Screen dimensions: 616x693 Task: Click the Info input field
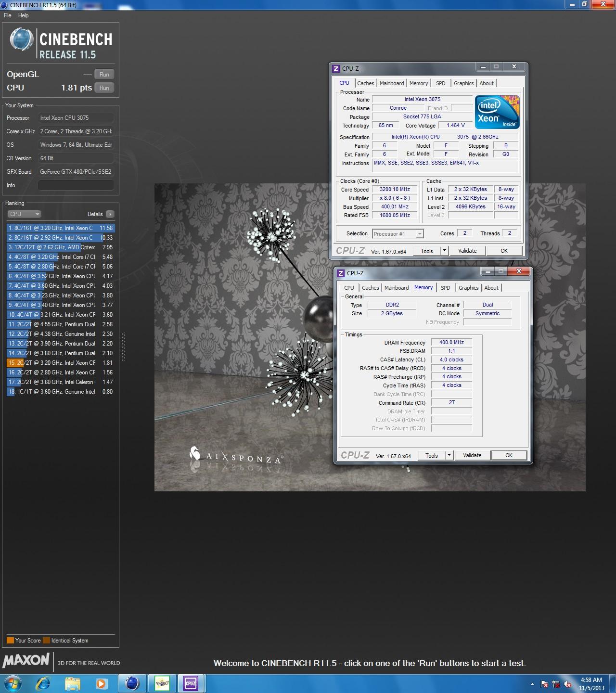pyautogui.click(x=76, y=185)
